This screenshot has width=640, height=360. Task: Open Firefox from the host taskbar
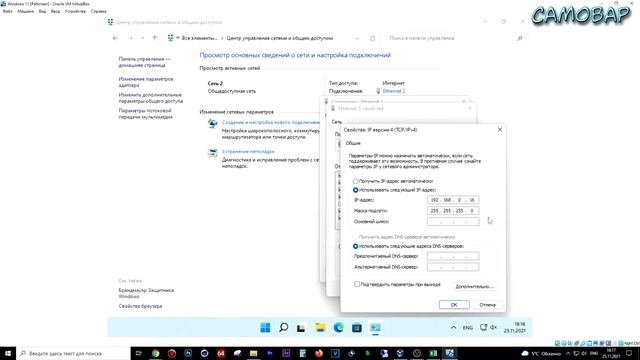pyautogui.click(x=319, y=353)
